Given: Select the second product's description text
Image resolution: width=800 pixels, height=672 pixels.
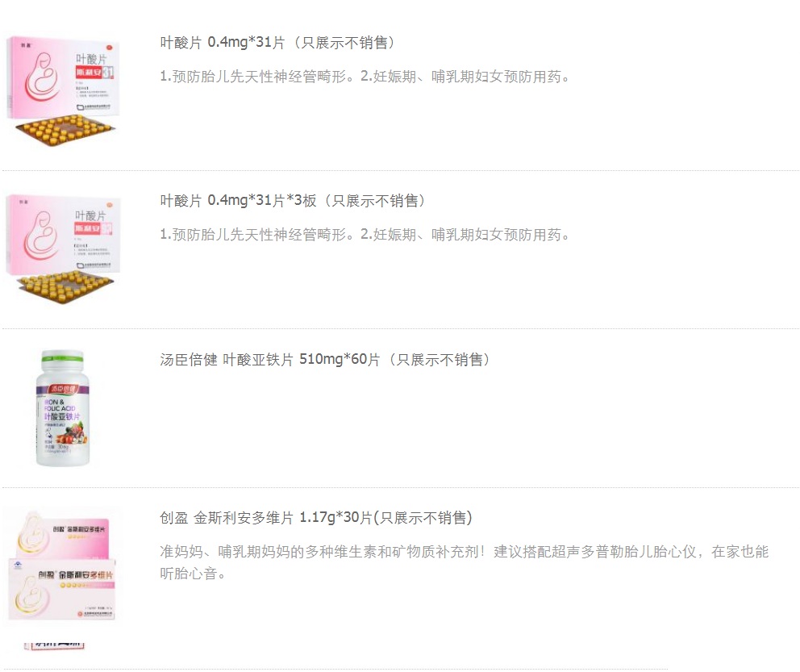Looking at the screenshot, I should [365, 235].
